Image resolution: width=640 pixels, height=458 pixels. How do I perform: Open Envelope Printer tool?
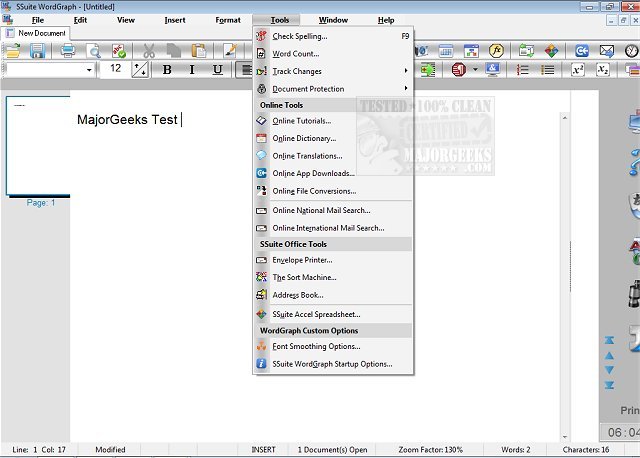[333, 260]
